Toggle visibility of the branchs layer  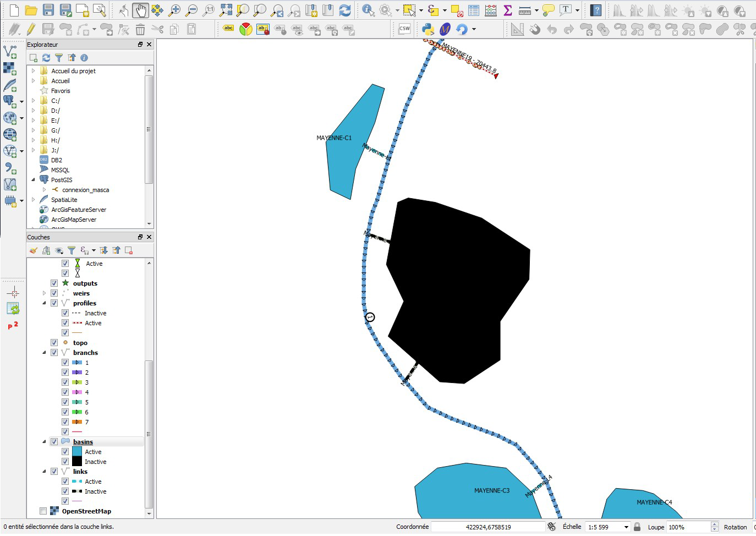tap(54, 353)
